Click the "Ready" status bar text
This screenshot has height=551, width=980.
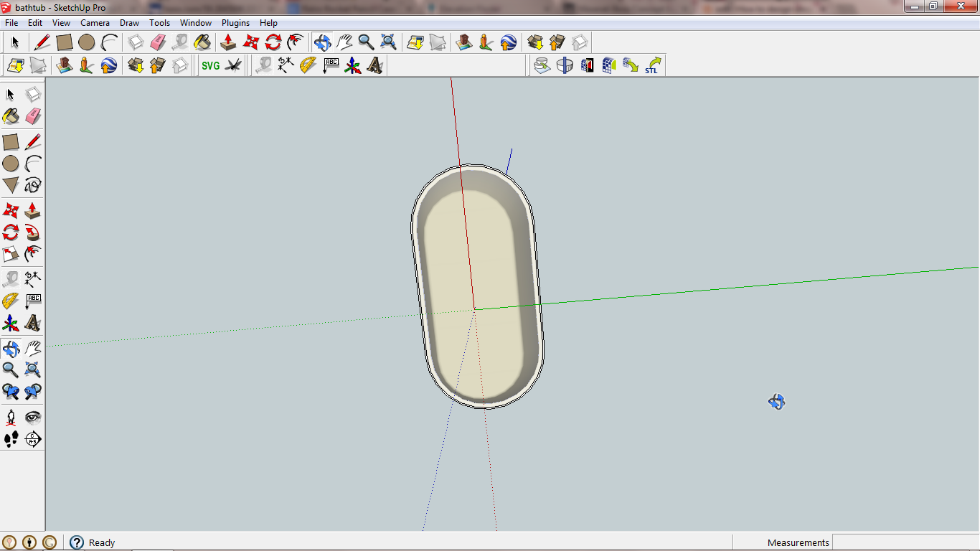102,543
